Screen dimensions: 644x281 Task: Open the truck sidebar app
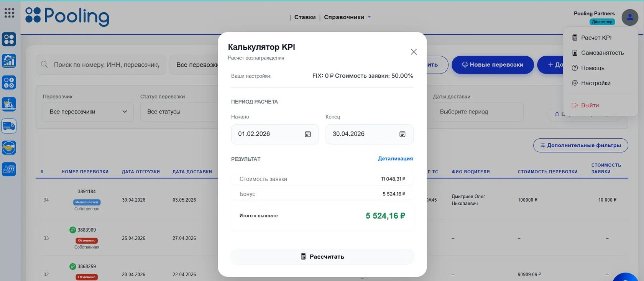[9, 126]
